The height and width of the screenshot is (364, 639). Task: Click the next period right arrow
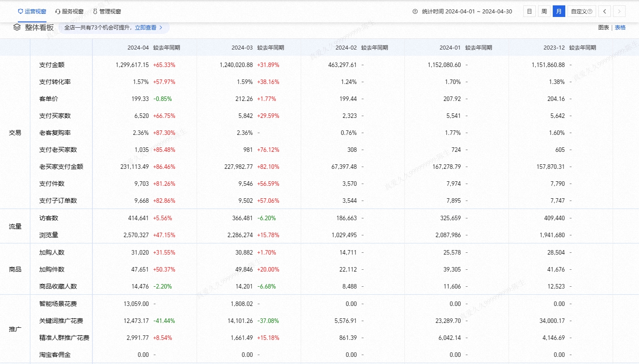[619, 12]
